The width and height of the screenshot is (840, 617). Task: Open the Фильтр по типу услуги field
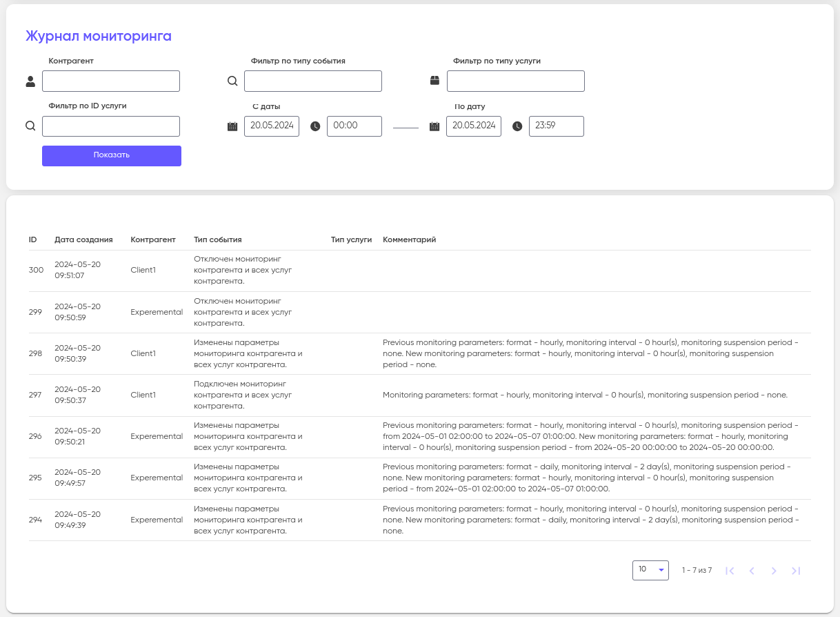pyautogui.click(x=515, y=81)
